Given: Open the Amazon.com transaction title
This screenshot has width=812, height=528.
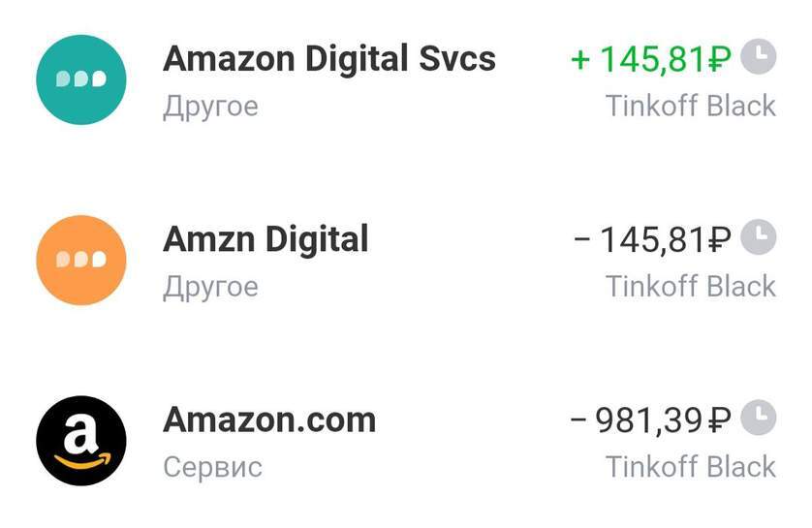Looking at the screenshot, I should tap(269, 420).
